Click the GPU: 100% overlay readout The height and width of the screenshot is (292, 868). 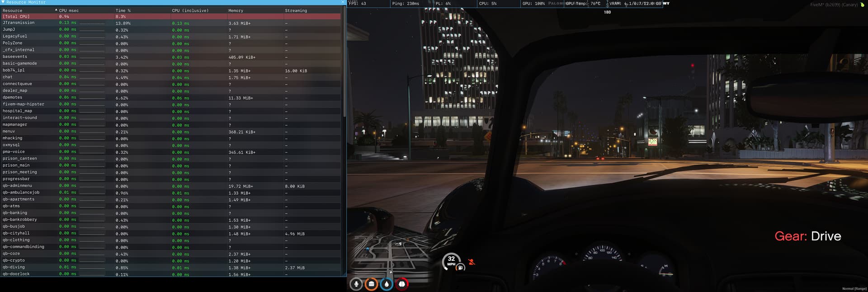click(x=533, y=4)
